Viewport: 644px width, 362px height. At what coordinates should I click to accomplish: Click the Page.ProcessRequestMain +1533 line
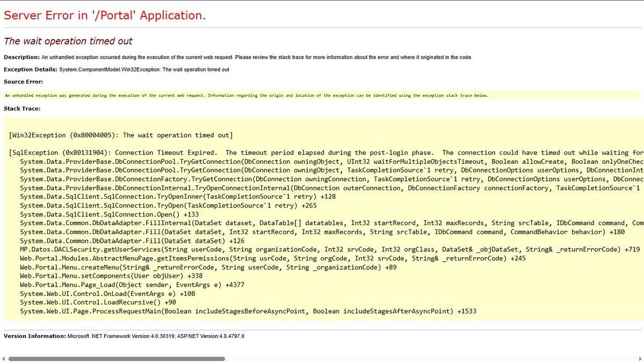pyautogui.click(x=248, y=311)
